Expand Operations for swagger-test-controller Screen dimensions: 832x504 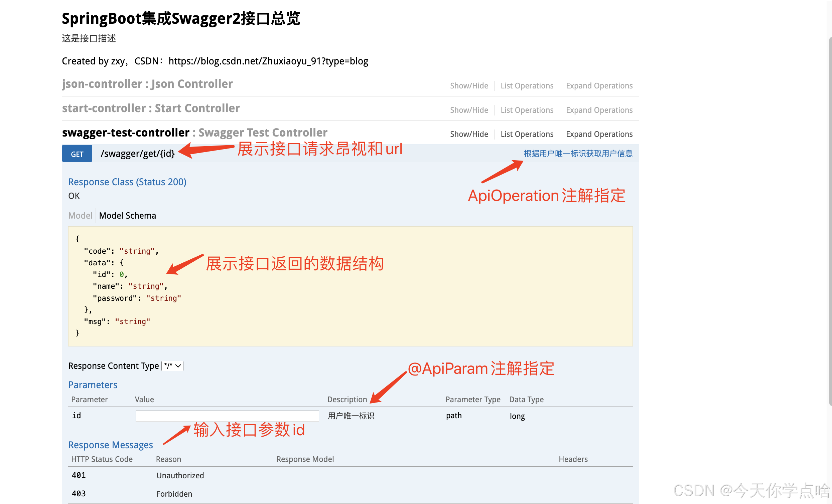[x=599, y=134]
